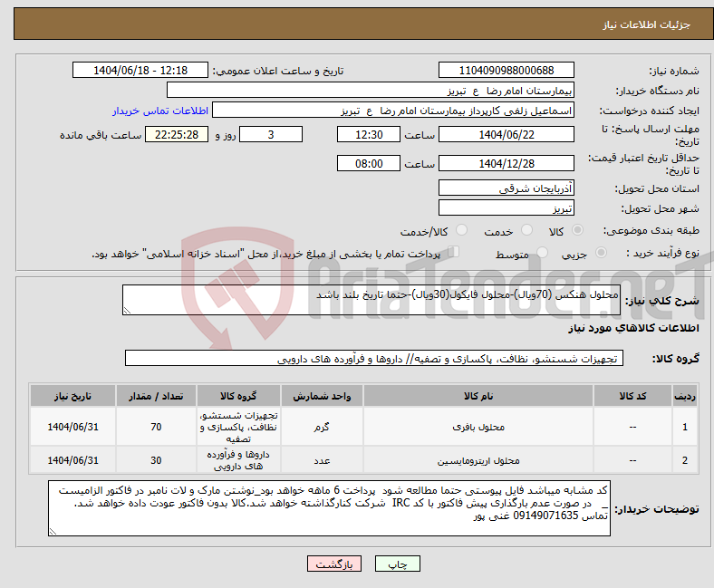Click the remaining time field 22:25:28
The image size is (714, 588).
point(177,134)
